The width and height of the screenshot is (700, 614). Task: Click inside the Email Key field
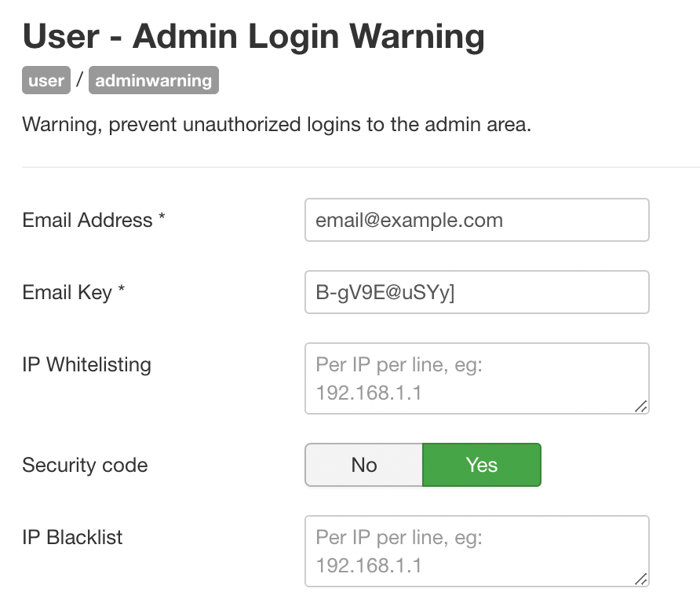pyautogui.click(x=477, y=292)
